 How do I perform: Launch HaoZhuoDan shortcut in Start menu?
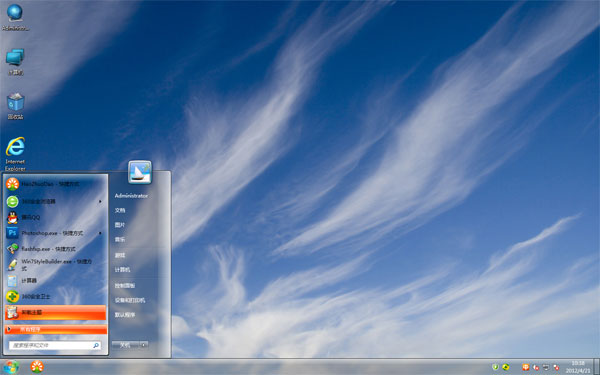pos(55,184)
